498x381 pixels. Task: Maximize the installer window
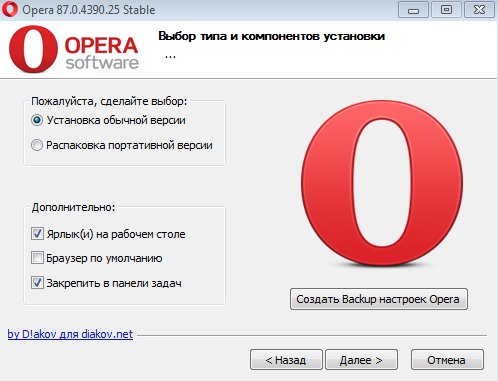click(446, 10)
